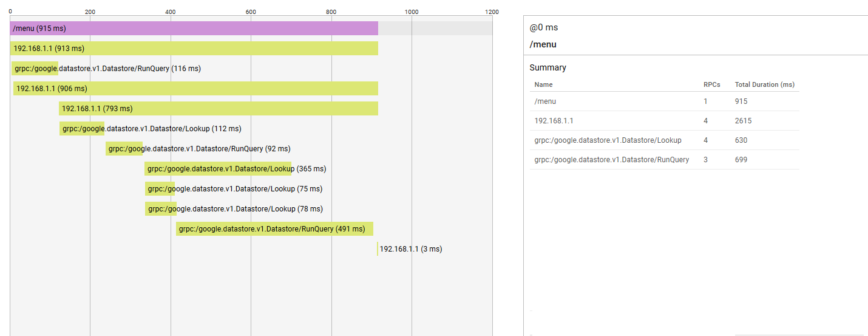This screenshot has width=868, height=336.
Task: Click the 192.168.1.1 (913 ms) span bar
Action: click(x=194, y=49)
